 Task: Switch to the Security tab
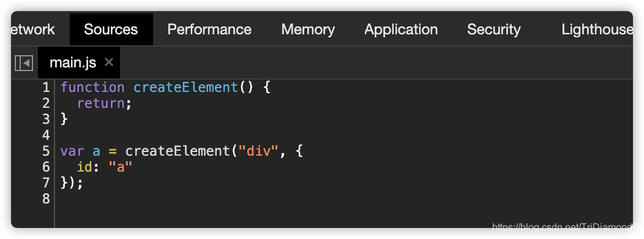493,29
